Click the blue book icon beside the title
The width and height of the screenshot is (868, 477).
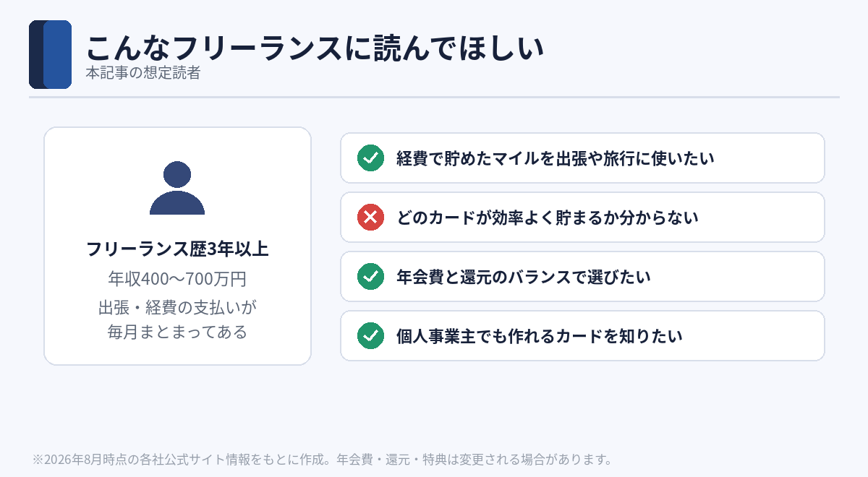coord(50,54)
